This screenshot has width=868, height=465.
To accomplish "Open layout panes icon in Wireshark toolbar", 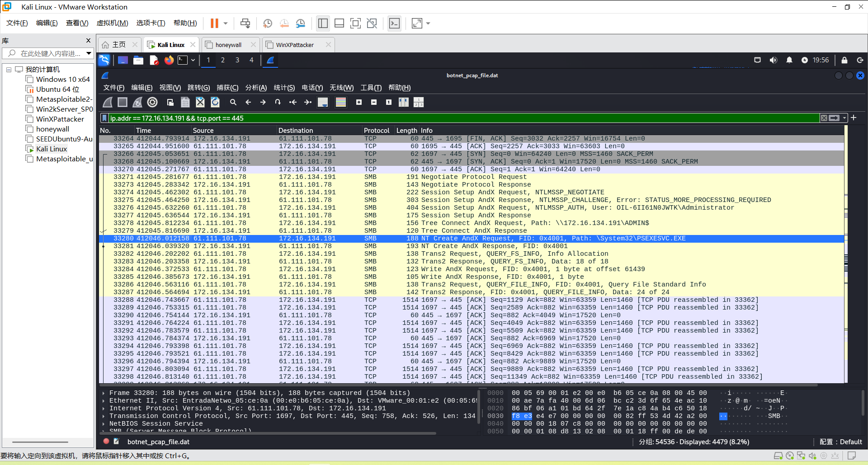I will [419, 102].
